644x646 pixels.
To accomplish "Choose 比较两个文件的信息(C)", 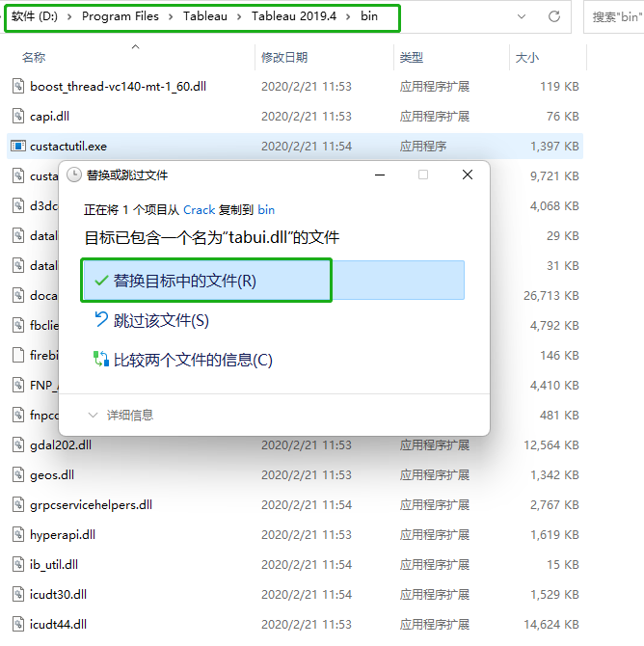I will 193,360.
